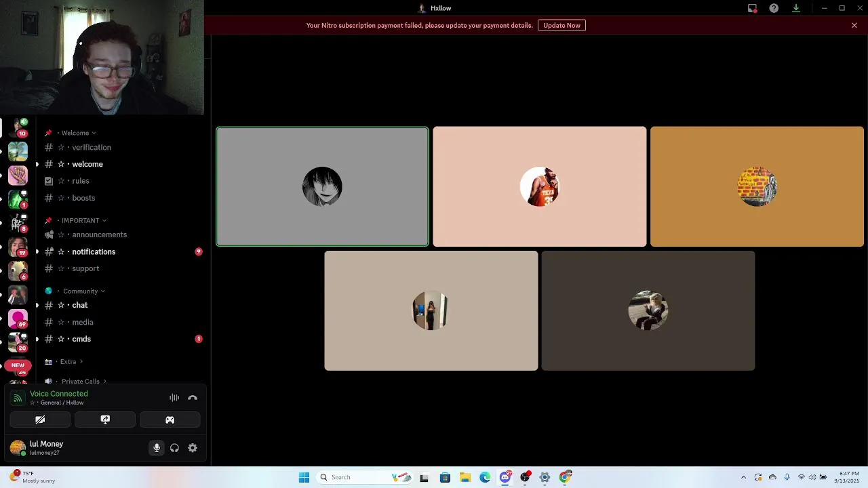
Task: Focus the beige mirror-selfie participant tile
Action: click(x=431, y=310)
